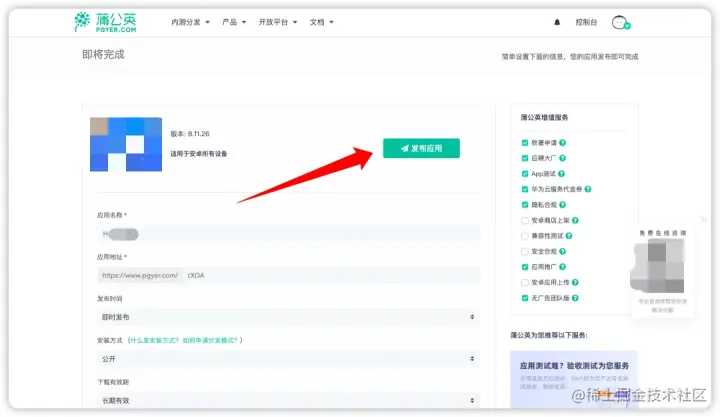
Task: Click the blue pixelated app icon thumbnail
Action: (x=126, y=144)
